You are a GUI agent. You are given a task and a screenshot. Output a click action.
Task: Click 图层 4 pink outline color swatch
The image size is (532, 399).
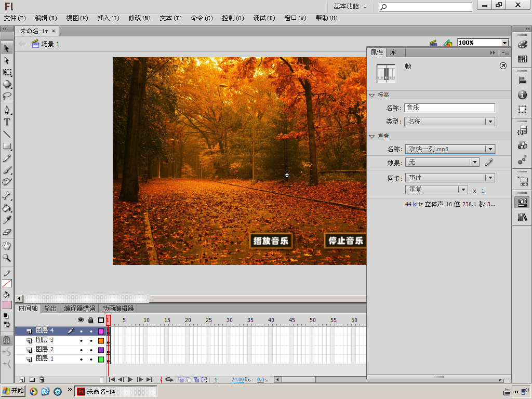coord(101,331)
